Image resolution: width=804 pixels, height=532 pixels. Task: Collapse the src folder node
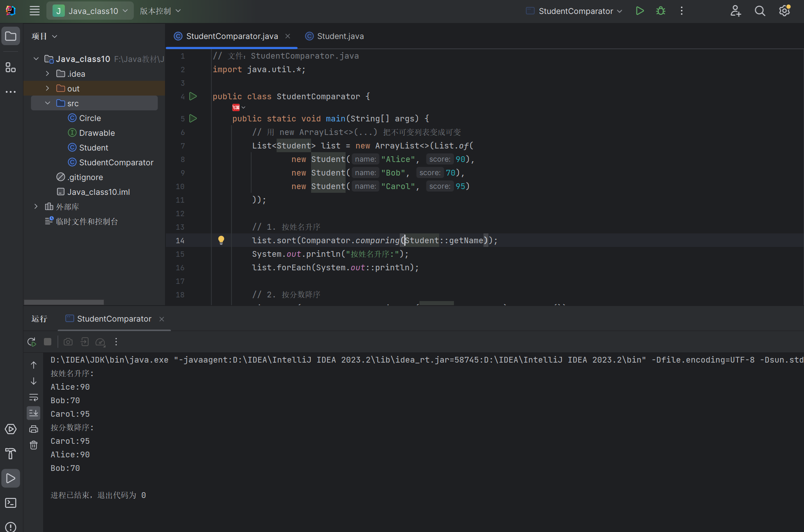point(48,103)
